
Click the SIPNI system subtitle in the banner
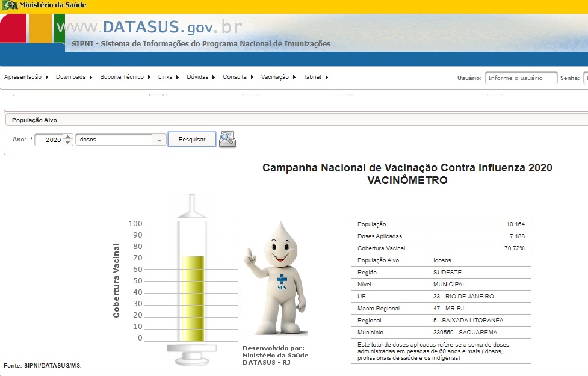pyautogui.click(x=201, y=43)
